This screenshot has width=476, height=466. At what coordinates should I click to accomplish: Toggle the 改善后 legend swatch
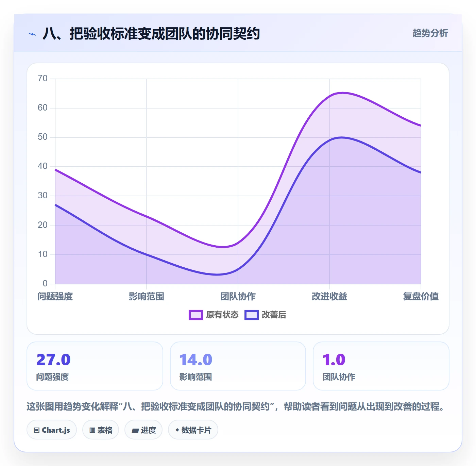(252, 315)
